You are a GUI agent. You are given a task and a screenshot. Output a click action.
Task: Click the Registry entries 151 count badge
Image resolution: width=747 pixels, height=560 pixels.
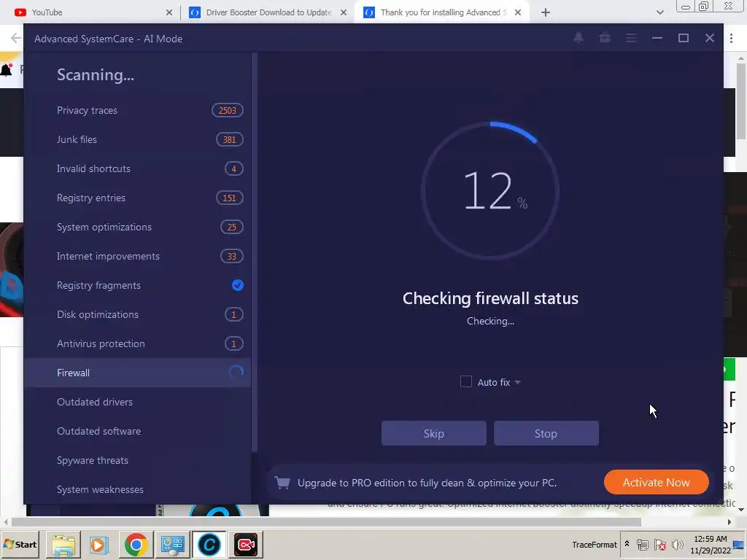point(230,198)
